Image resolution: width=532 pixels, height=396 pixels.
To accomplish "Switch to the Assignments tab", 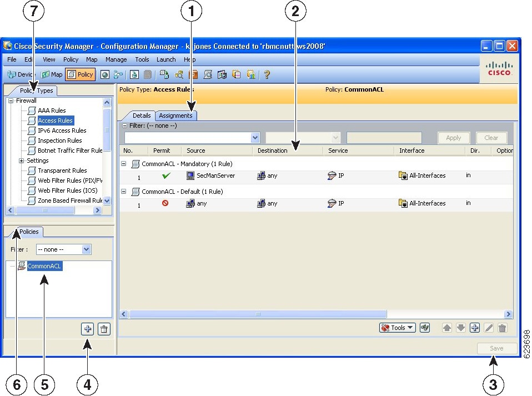I will (x=175, y=116).
